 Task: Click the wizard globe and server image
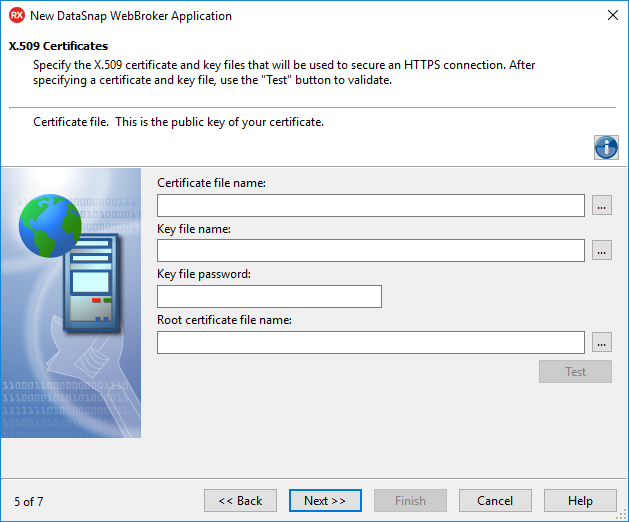pyautogui.click(x=71, y=303)
